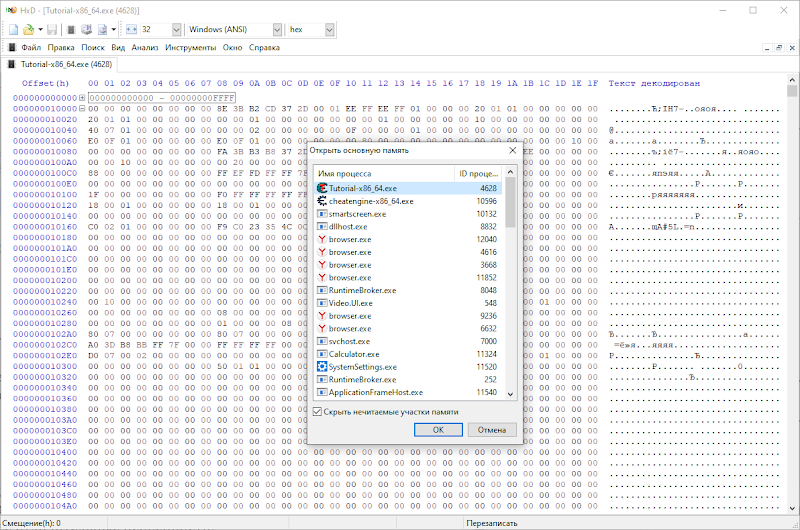The height and width of the screenshot is (530, 800).
Task: Click the Отмена button
Action: click(492, 430)
